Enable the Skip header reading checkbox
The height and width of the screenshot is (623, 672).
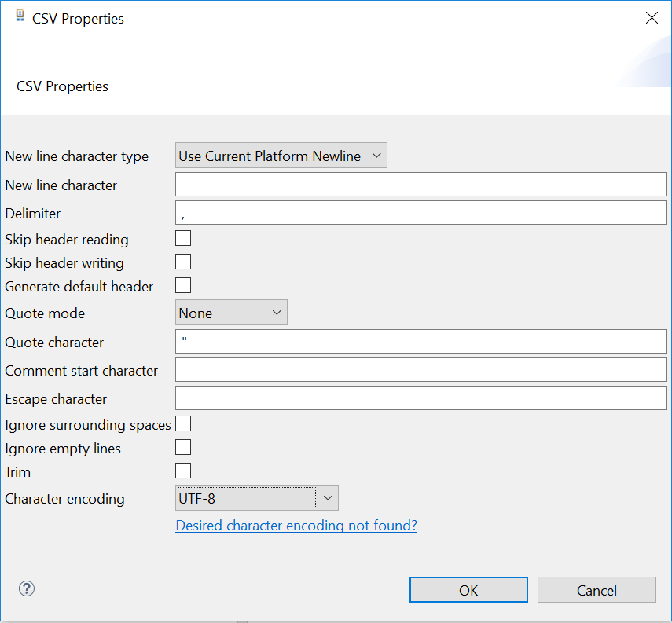click(x=183, y=239)
